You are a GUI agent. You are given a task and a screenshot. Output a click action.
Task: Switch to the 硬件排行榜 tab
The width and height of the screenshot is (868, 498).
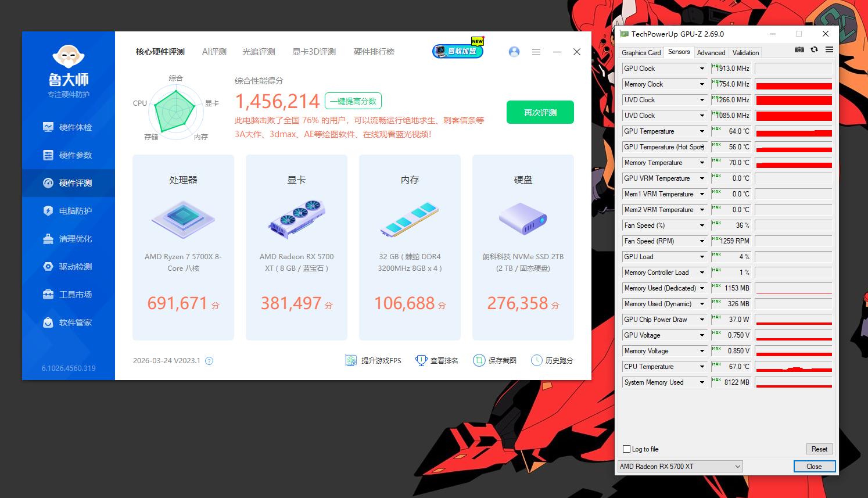tap(374, 52)
